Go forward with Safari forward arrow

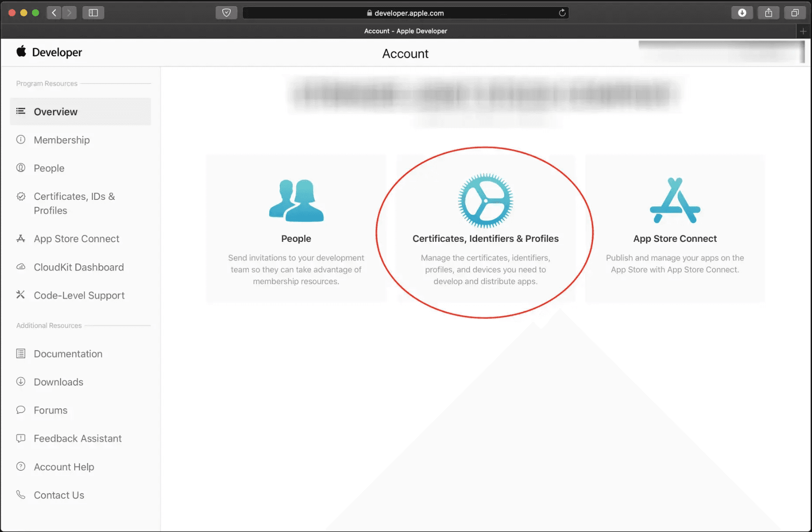tap(70, 12)
